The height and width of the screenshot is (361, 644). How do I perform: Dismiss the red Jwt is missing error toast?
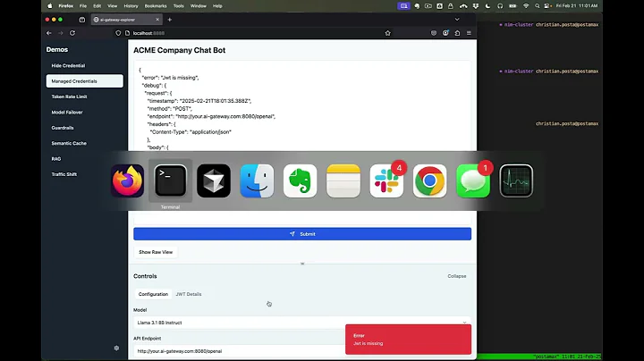tap(408, 340)
